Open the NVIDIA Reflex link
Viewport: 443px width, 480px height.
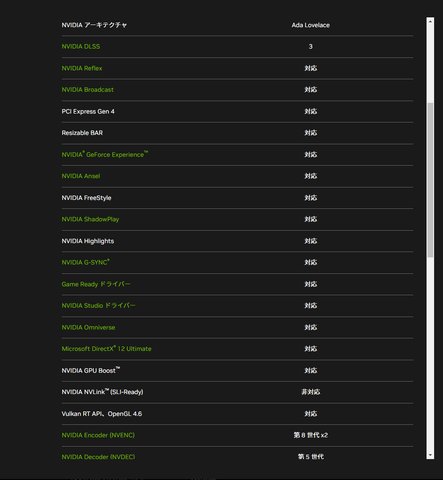[x=82, y=68]
